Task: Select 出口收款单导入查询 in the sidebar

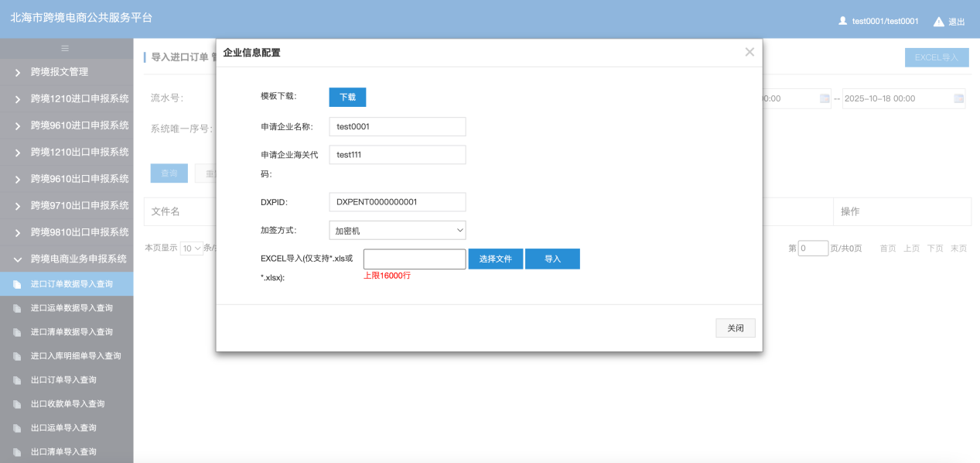Action: click(67, 404)
